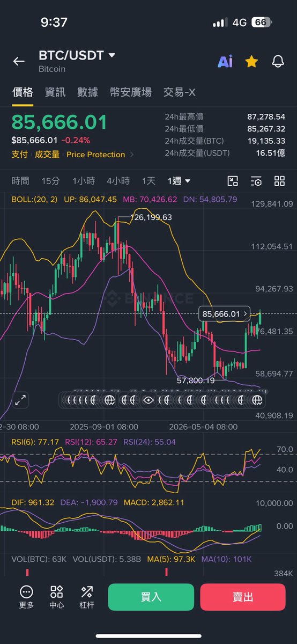This screenshot has width=297, height=644.
Task: Open price alert bell icon
Action: [278, 61]
